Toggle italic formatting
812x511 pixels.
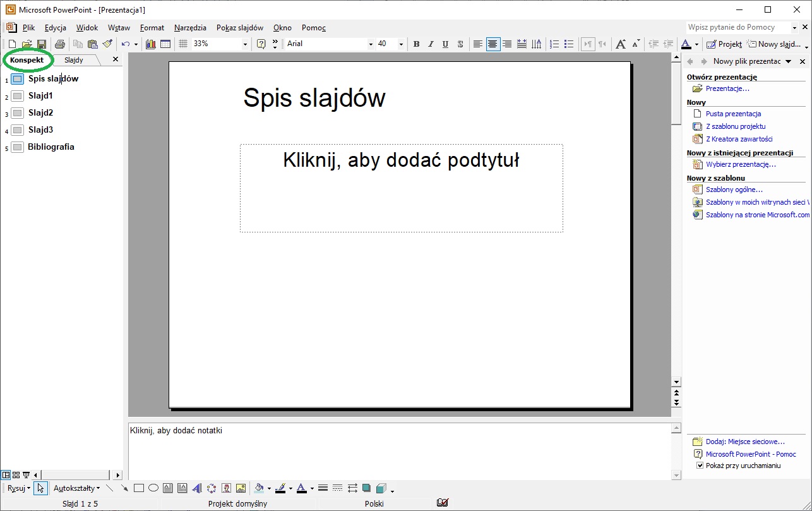(431, 44)
